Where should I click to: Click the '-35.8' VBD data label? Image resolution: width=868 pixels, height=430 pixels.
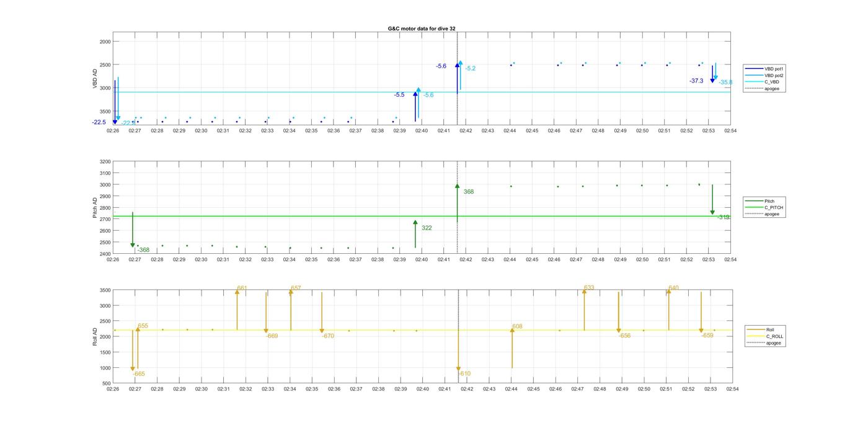tap(725, 82)
